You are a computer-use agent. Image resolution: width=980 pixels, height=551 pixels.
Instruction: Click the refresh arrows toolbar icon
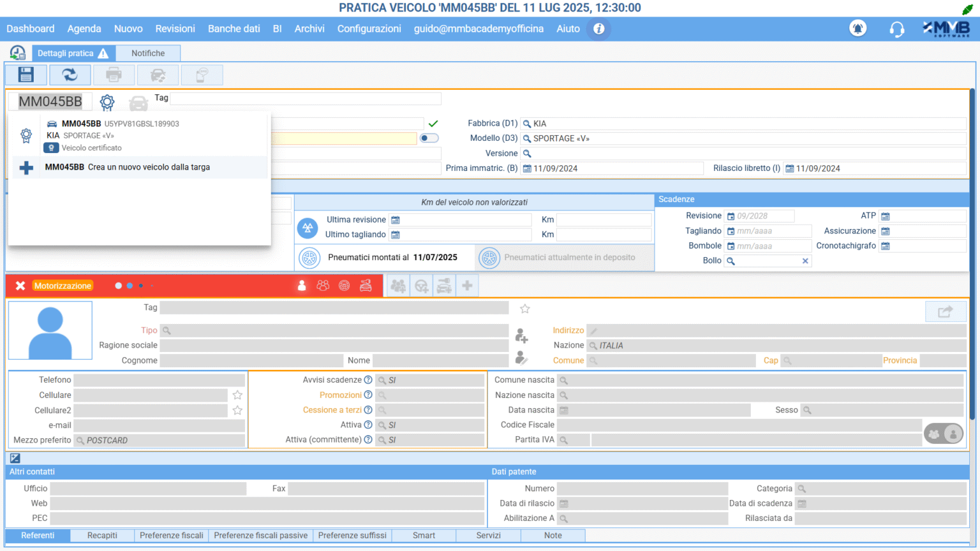tap(70, 75)
